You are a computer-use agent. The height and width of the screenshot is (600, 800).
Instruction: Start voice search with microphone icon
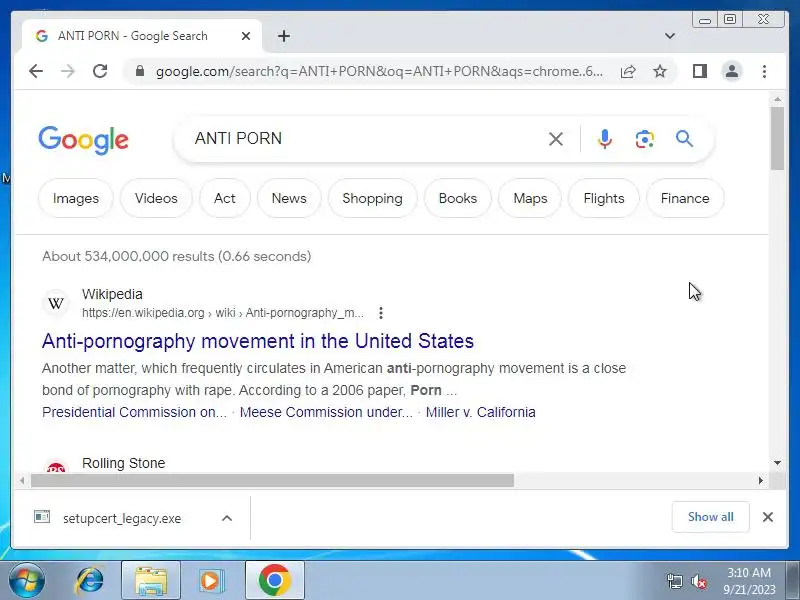(605, 139)
